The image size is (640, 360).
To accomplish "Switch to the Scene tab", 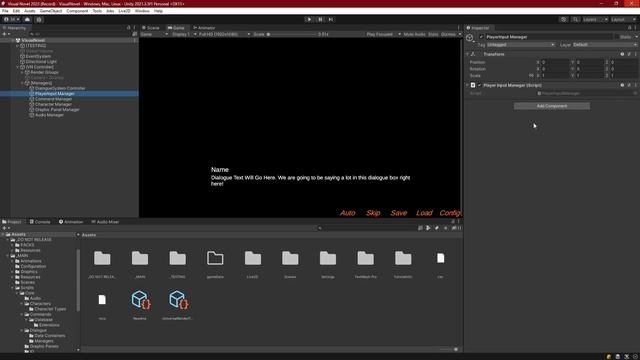I will 151,28.
